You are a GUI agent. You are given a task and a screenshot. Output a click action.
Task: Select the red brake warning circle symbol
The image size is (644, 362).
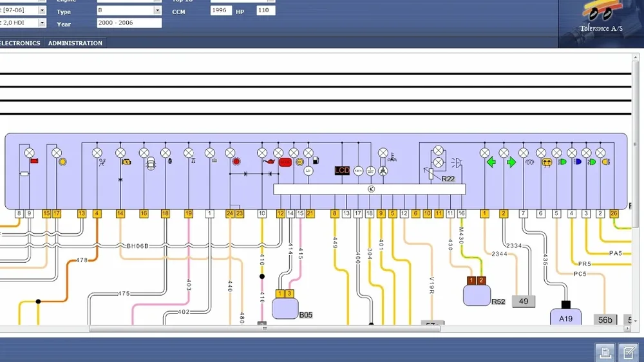236,162
